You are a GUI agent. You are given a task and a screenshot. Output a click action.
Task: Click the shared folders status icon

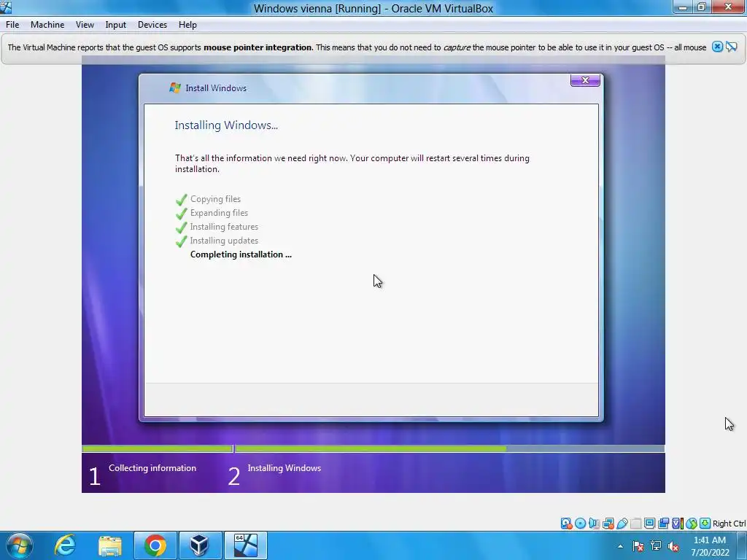[x=635, y=524]
